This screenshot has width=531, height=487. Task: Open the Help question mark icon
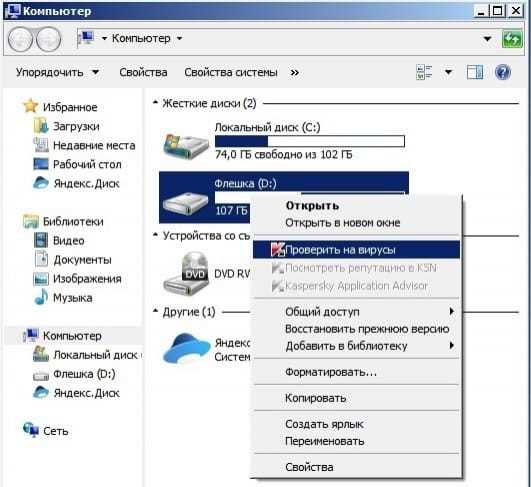tap(503, 72)
